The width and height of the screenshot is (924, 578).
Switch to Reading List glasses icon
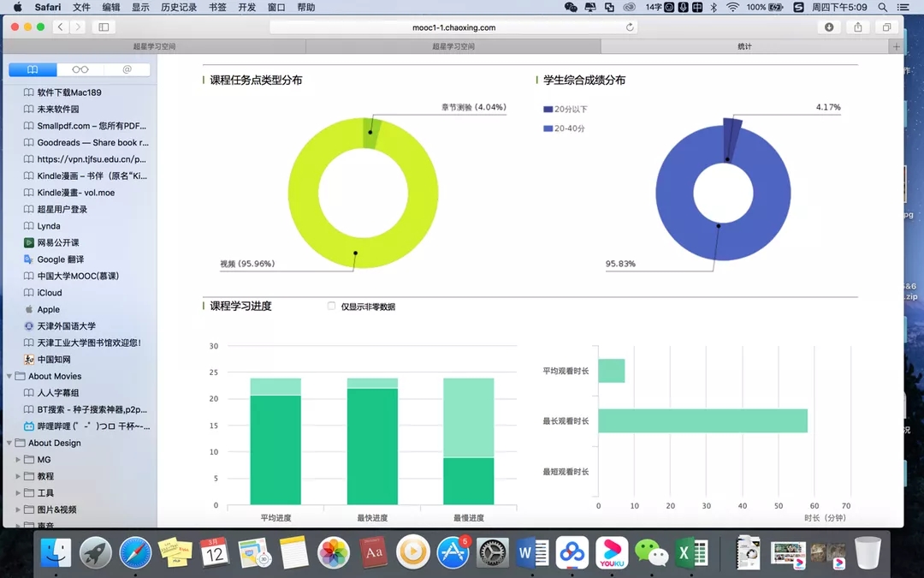pos(80,69)
